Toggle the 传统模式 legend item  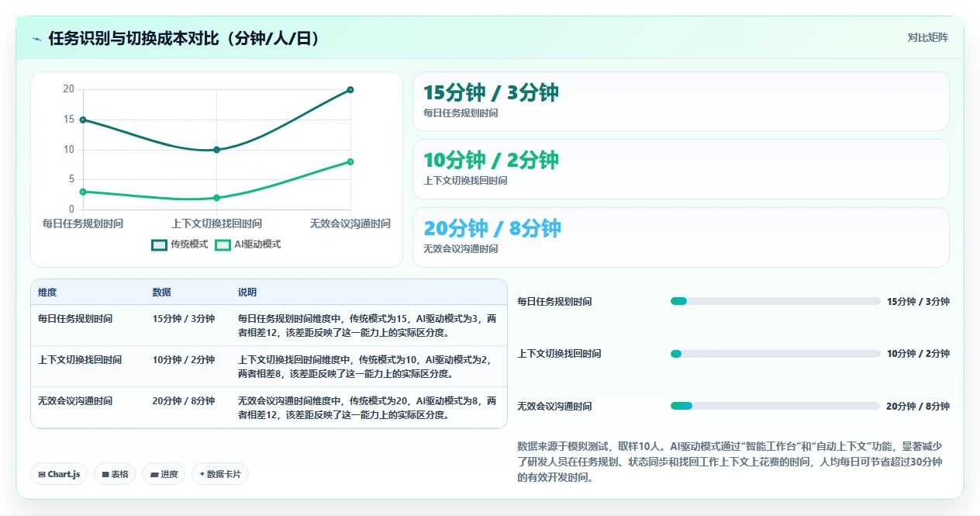tap(180, 244)
